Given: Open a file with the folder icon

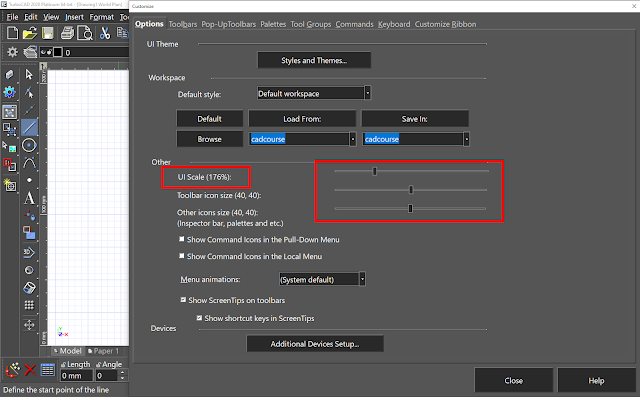Looking at the screenshot, I should click(29, 33).
